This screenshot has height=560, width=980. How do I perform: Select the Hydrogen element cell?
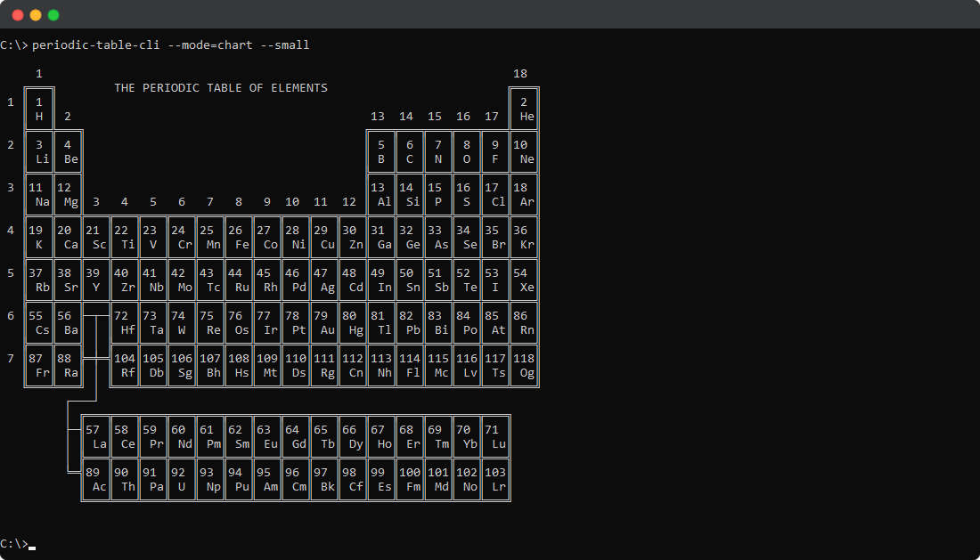(39, 108)
